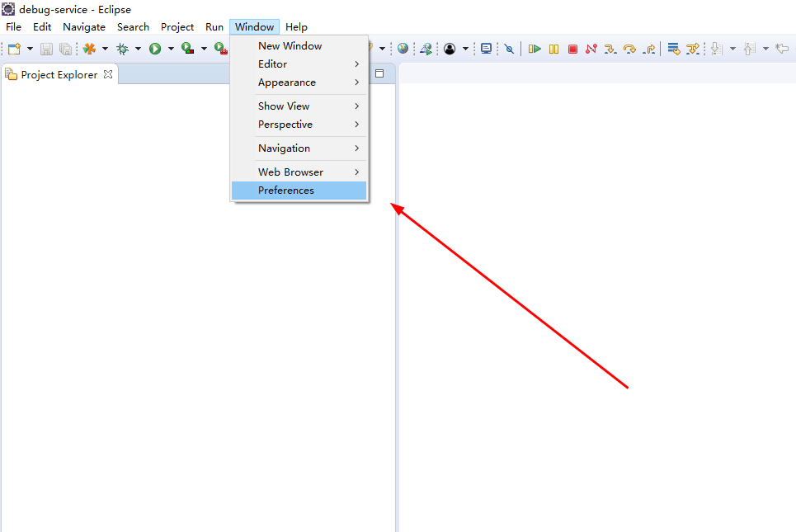This screenshot has height=532, width=796.
Task: Close the Project Explorer view
Action: pos(107,74)
